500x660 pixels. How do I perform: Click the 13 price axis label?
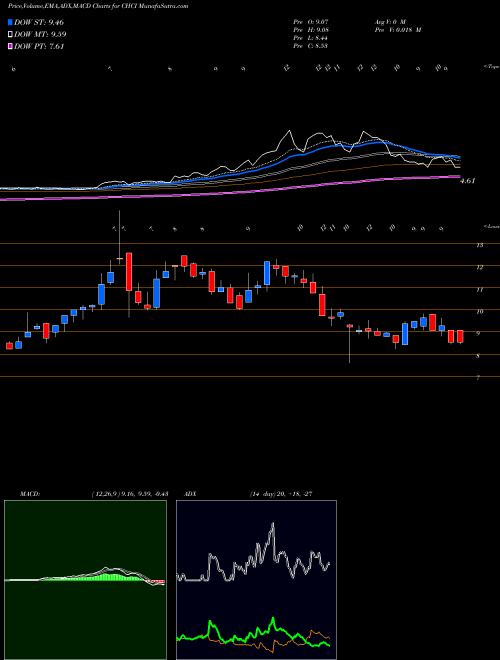tap(479, 245)
